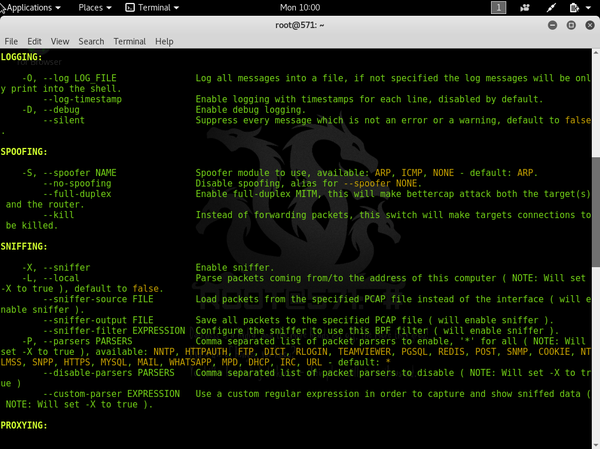Open the Edit menu
Screen dimensions: 600x449
(x=35, y=41)
